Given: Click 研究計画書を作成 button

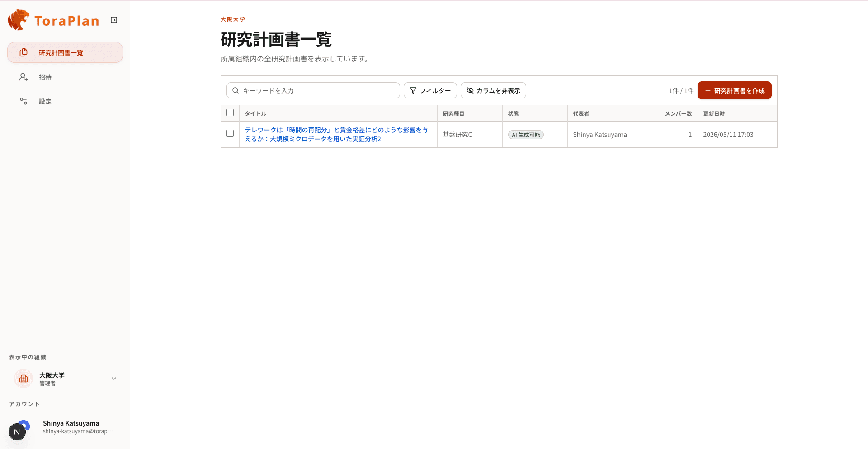Looking at the screenshot, I should point(734,90).
